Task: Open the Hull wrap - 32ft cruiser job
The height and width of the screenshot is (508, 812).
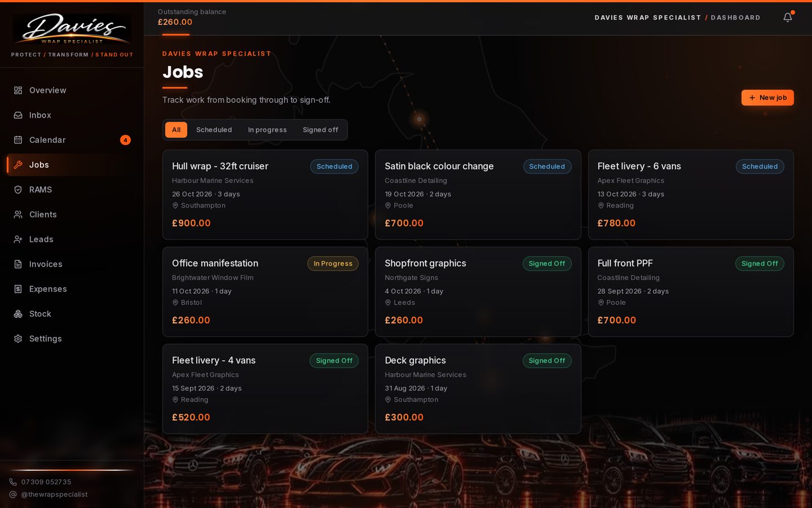Action: click(265, 195)
